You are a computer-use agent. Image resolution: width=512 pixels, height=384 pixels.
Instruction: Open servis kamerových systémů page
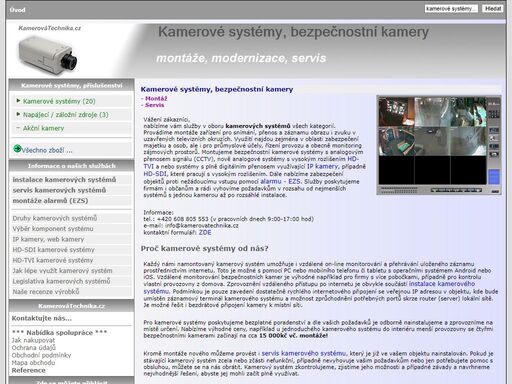(x=59, y=190)
